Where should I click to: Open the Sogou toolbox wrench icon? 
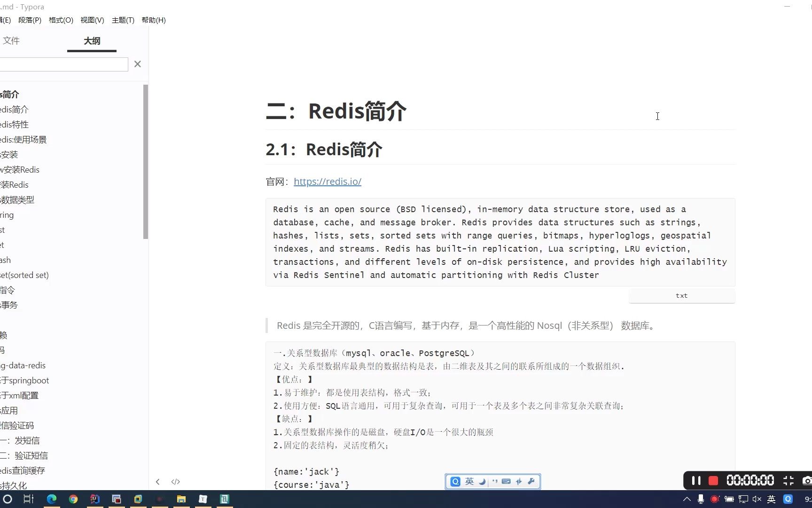531,481
